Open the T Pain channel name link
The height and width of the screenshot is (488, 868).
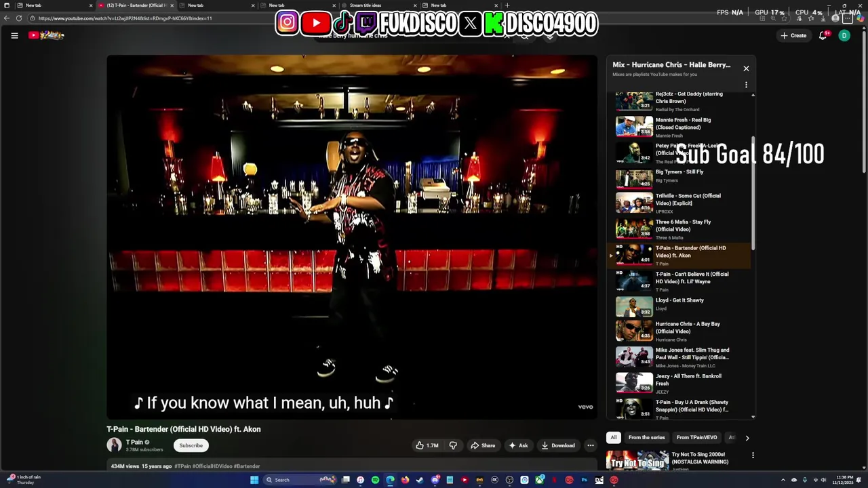[134, 442]
